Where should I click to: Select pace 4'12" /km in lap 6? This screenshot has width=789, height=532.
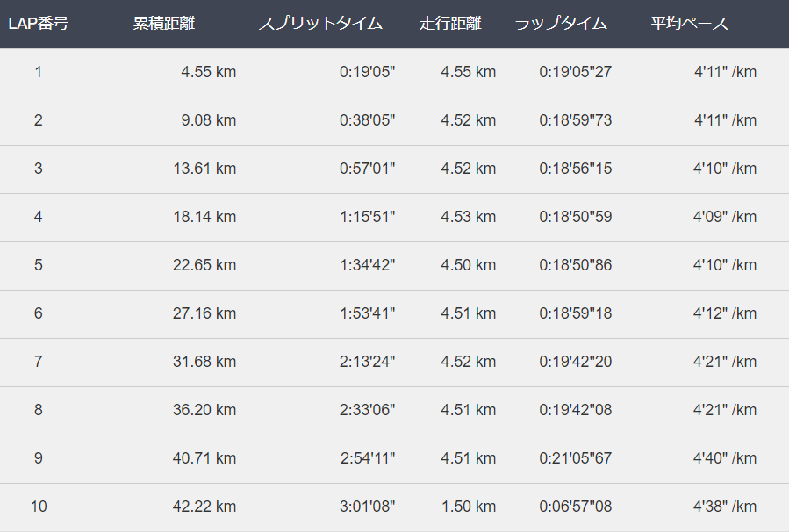(725, 313)
